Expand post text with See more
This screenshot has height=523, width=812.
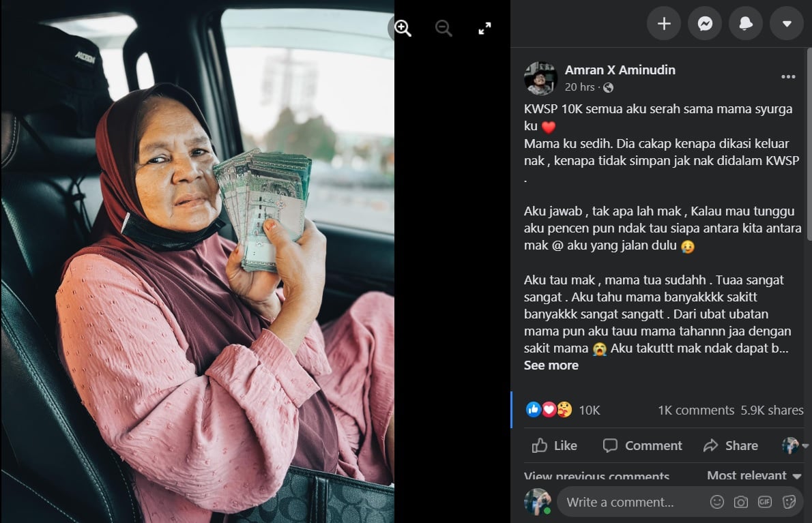pos(551,365)
